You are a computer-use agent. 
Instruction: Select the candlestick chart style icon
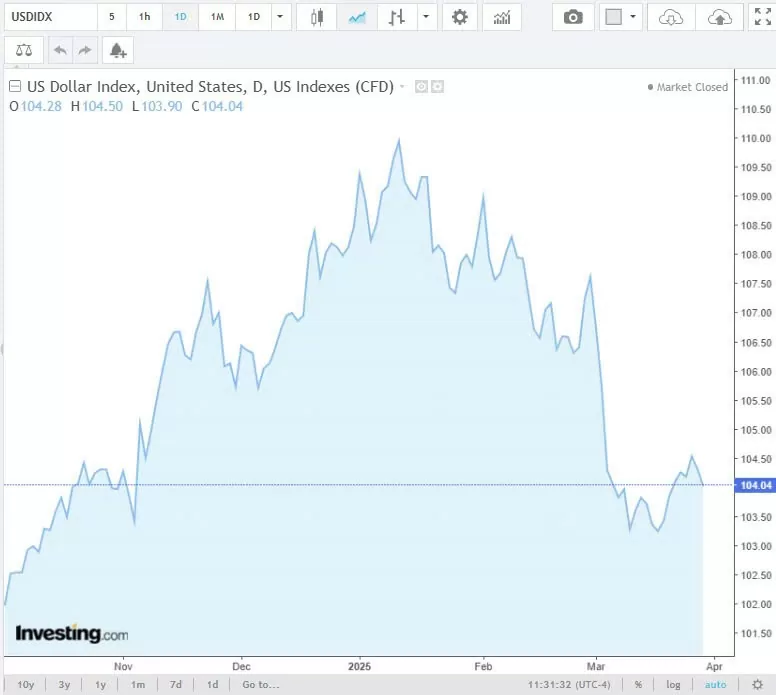[x=317, y=17]
